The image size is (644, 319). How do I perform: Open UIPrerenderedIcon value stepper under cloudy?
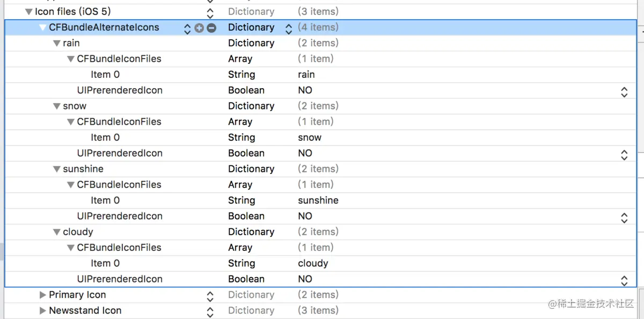tap(624, 280)
